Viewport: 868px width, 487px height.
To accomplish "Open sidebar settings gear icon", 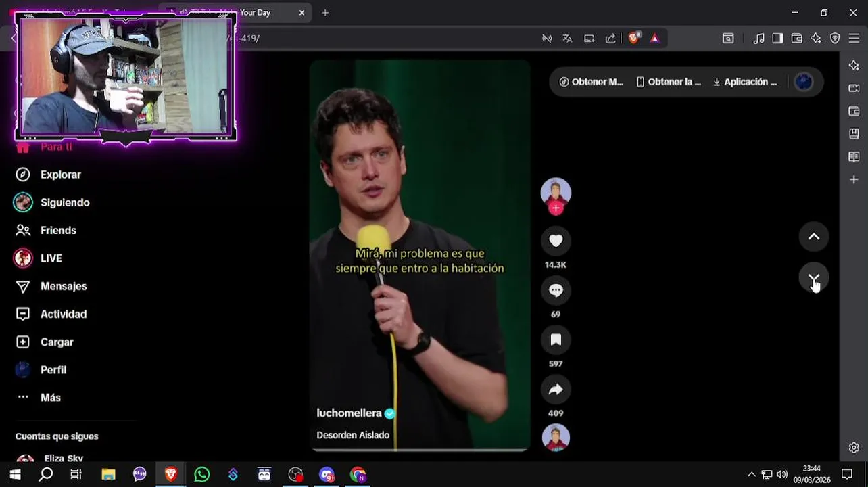I will click(x=854, y=448).
